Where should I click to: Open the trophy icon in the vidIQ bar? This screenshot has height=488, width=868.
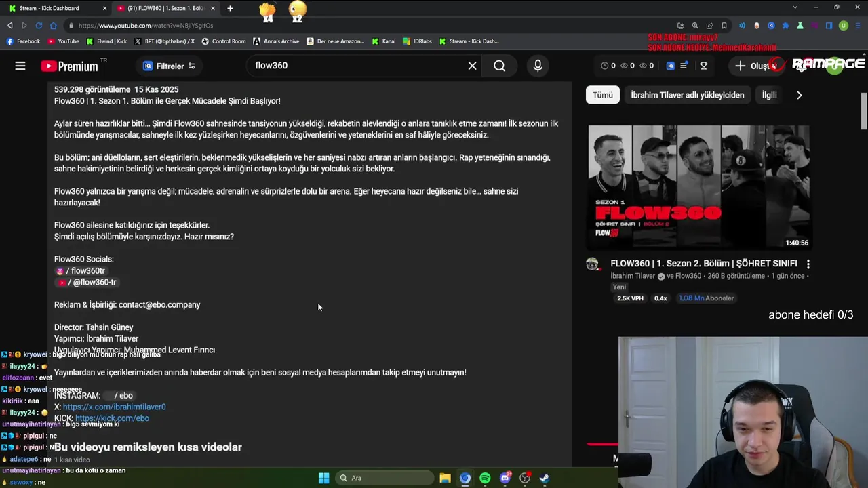pyautogui.click(x=704, y=66)
